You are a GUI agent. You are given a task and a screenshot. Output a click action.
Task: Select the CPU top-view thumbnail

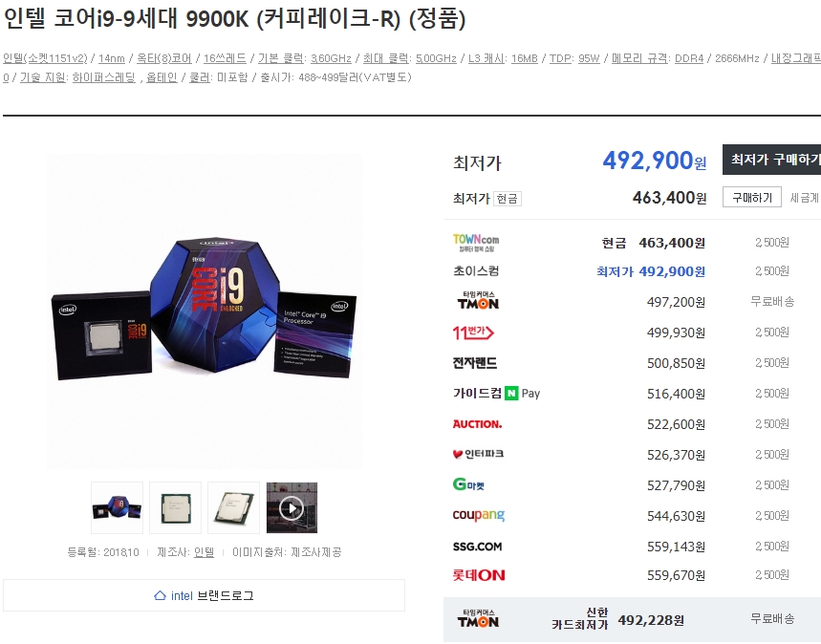click(176, 508)
